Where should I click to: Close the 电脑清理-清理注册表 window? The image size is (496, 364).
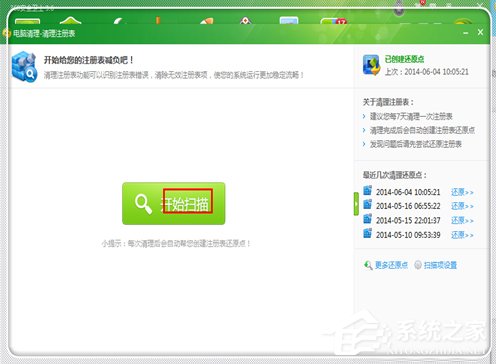(480, 32)
